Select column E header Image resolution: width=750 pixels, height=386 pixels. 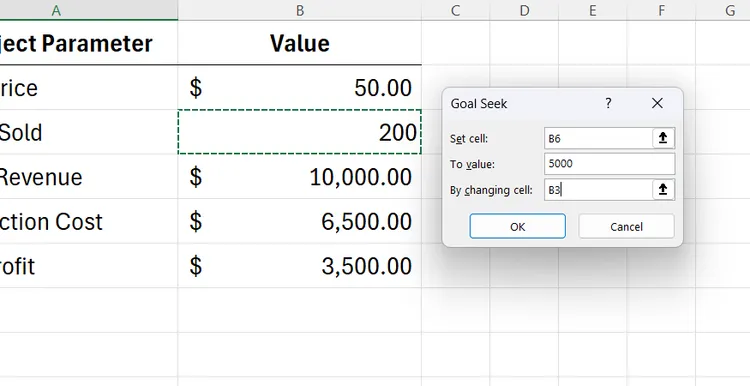(592, 10)
